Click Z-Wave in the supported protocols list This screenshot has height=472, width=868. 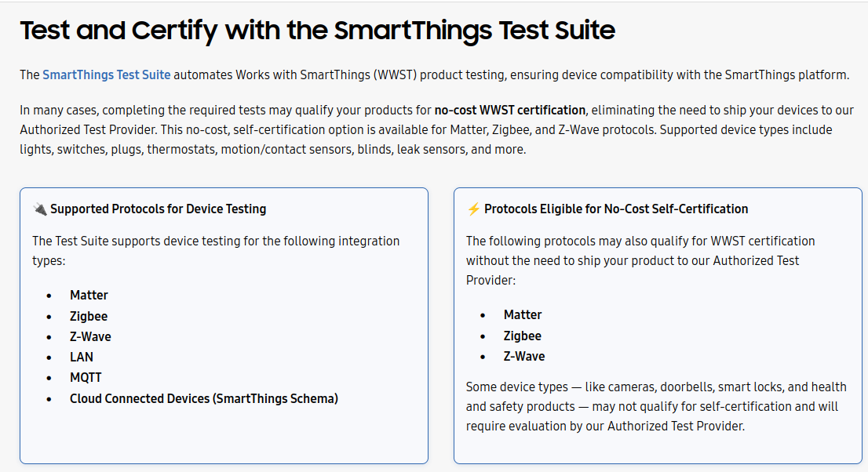click(x=90, y=336)
